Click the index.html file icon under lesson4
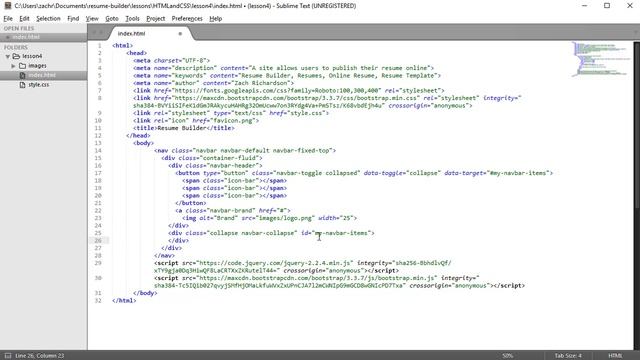The width and height of the screenshot is (640, 360). point(22,75)
